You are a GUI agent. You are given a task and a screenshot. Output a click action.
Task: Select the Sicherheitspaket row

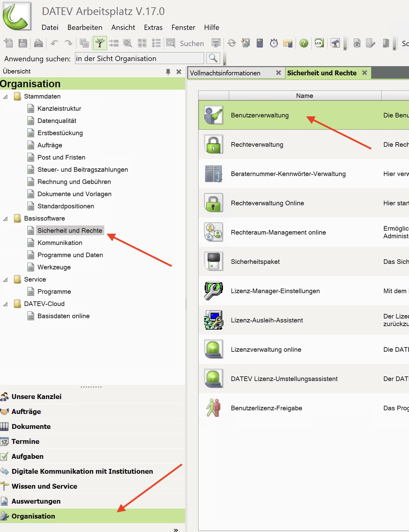[x=304, y=261]
